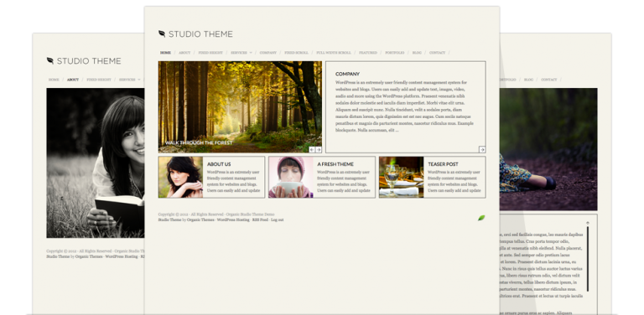Select the Home menu item
Viewport: 644px width, 315px height.
pos(165,53)
